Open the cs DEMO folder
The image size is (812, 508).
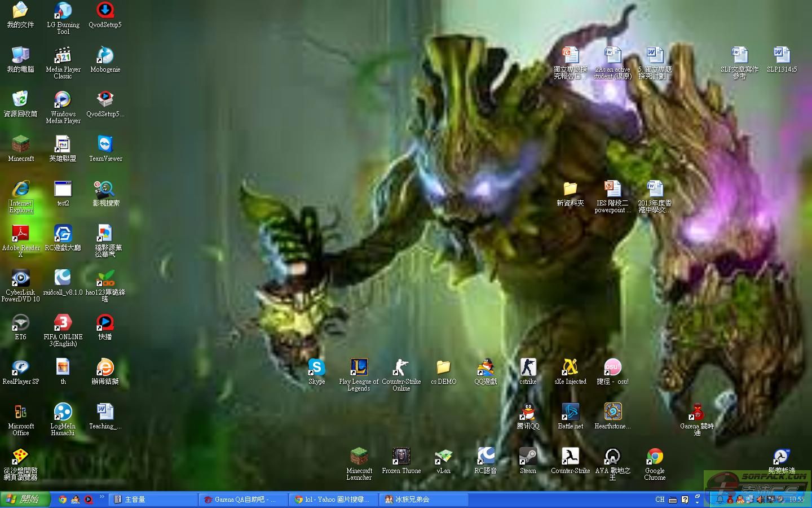pyautogui.click(x=443, y=367)
